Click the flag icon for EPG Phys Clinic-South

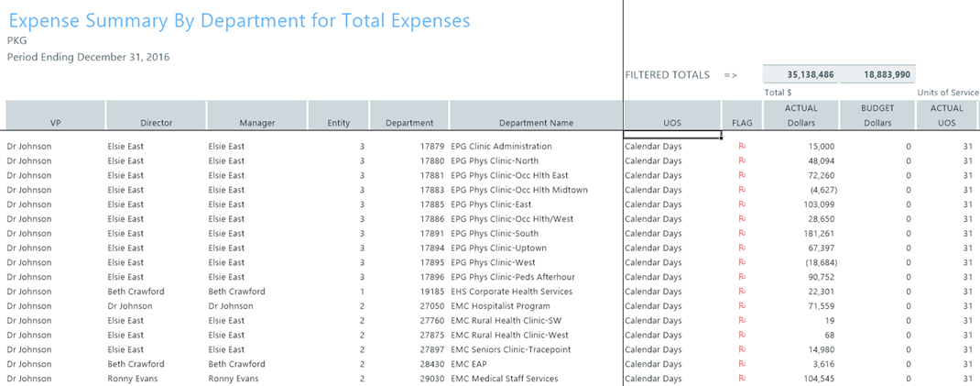(x=741, y=233)
